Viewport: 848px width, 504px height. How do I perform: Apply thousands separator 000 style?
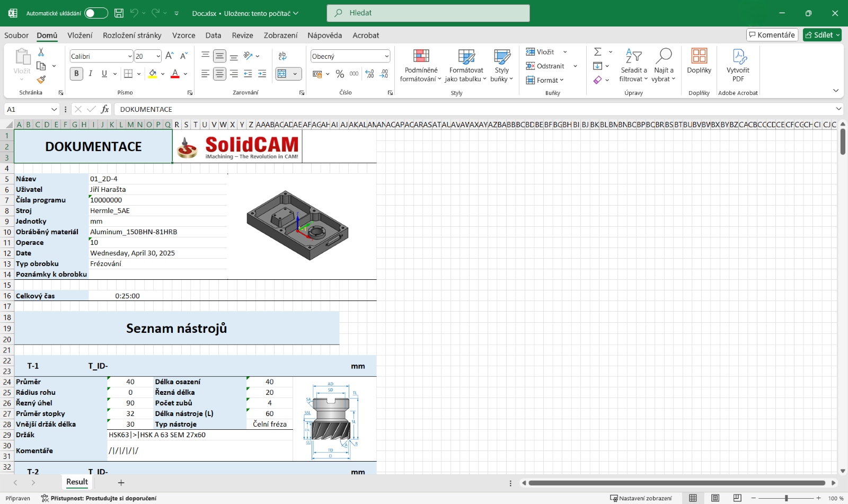(x=354, y=74)
